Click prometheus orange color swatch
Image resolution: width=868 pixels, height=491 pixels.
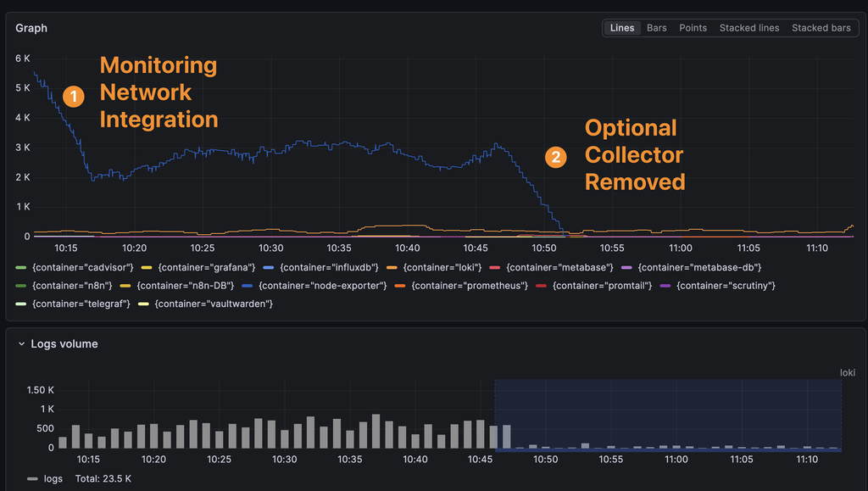pyautogui.click(x=400, y=286)
